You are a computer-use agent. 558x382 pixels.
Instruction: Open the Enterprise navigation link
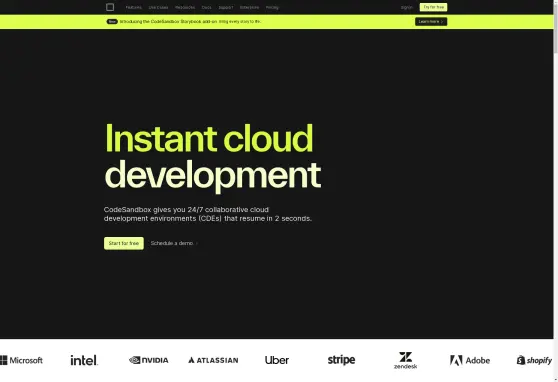[x=249, y=7]
